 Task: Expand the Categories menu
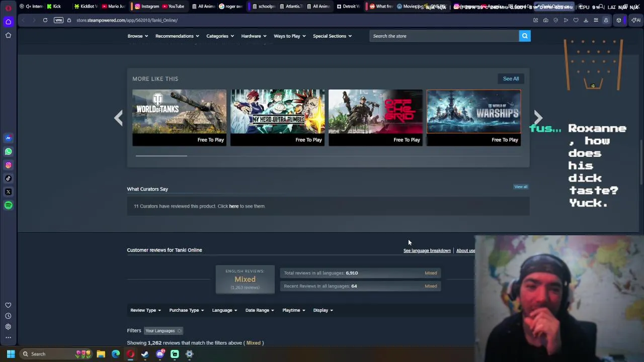pyautogui.click(x=220, y=36)
